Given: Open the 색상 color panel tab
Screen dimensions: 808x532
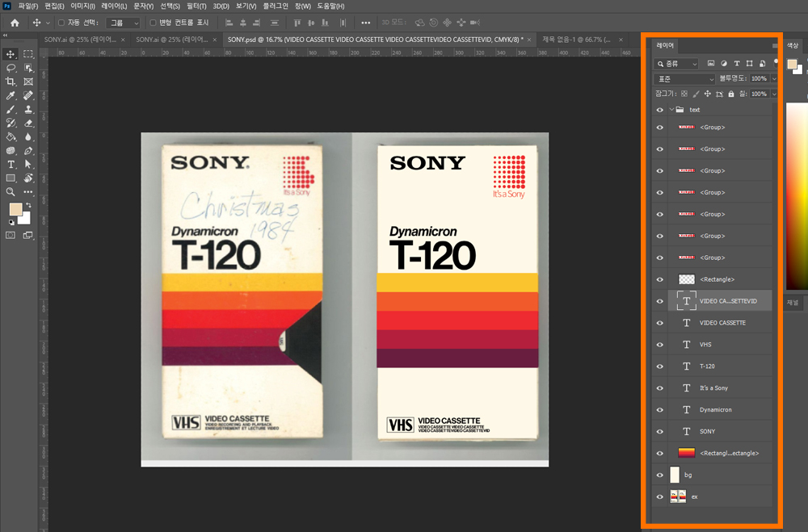Looking at the screenshot, I should pyautogui.click(x=793, y=46).
